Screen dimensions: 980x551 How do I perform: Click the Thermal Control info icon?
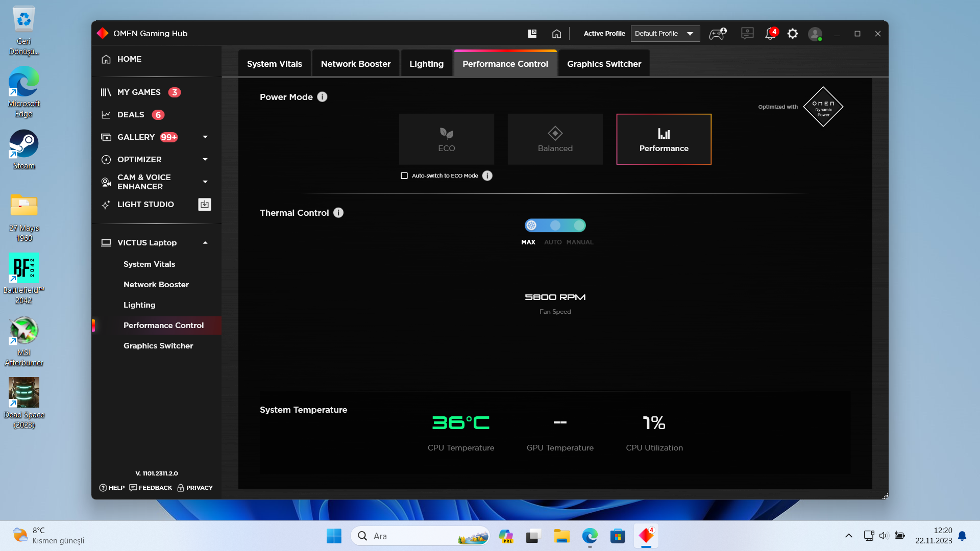(x=338, y=213)
